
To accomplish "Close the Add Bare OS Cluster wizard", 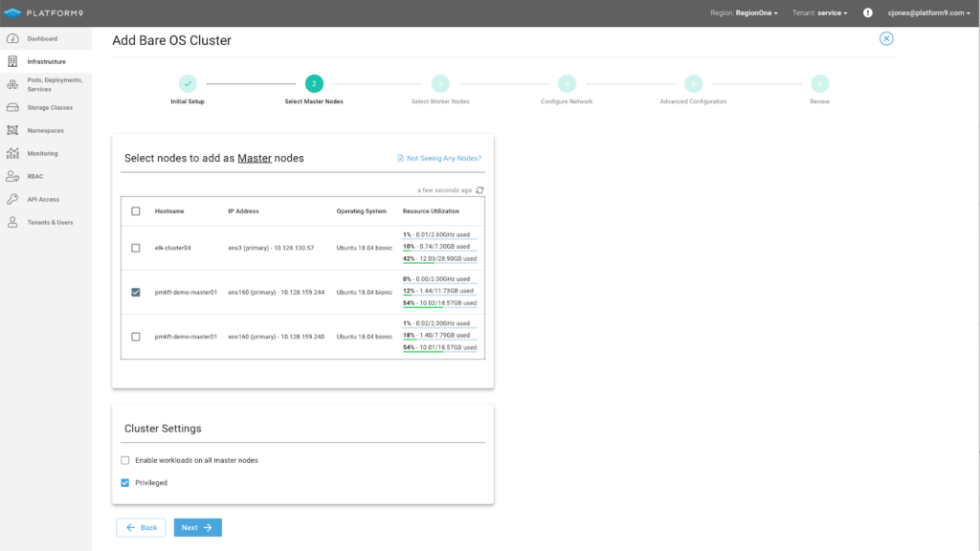I will pyautogui.click(x=886, y=38).
